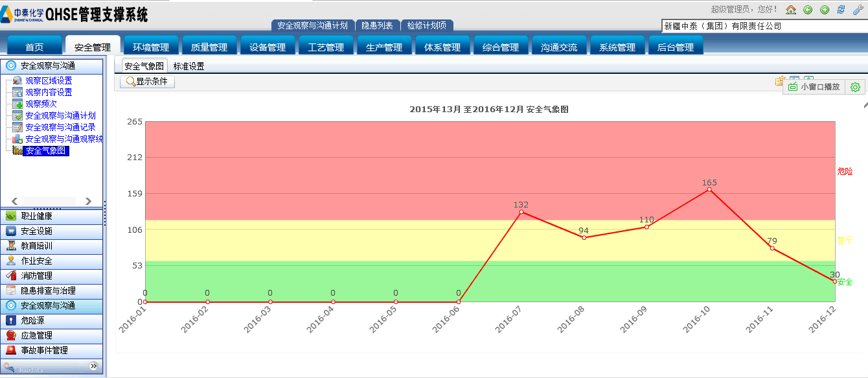Viewport: 868px width, 378px height.
Task: Click the 小窗口播放 button
Action: [815, 87]
